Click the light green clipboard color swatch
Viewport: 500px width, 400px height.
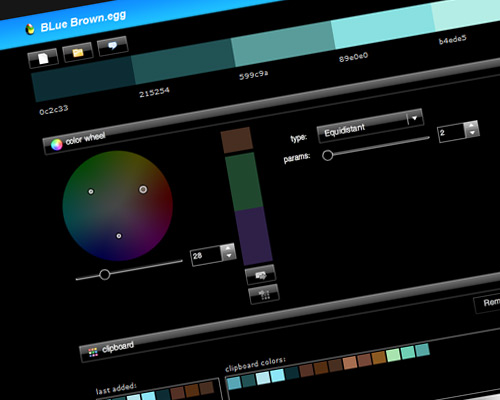point(393,355)
